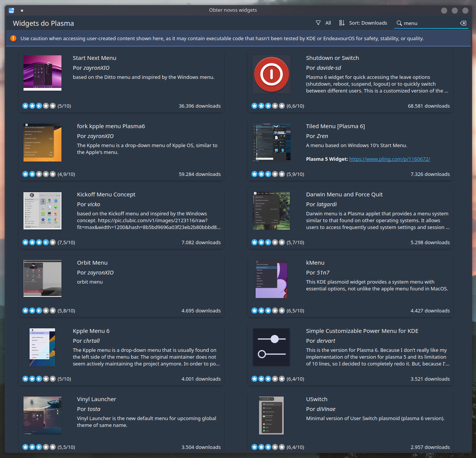Select the Tiled Menu [Plasma 6] title
476x458 pixels.
335,126
